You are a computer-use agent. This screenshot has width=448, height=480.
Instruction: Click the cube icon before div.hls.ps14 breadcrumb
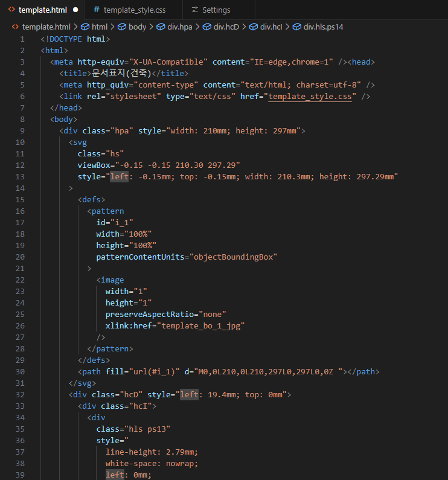coord(296,27)
